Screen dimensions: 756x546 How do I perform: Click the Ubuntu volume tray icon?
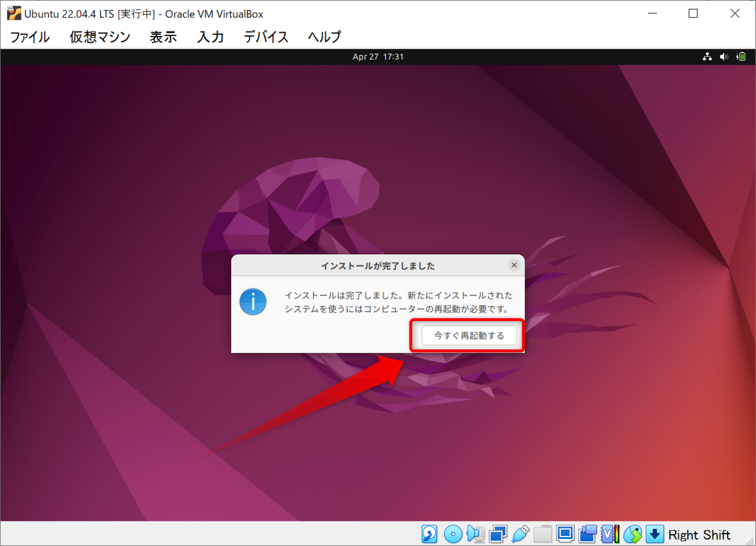(x=724, y=57)
